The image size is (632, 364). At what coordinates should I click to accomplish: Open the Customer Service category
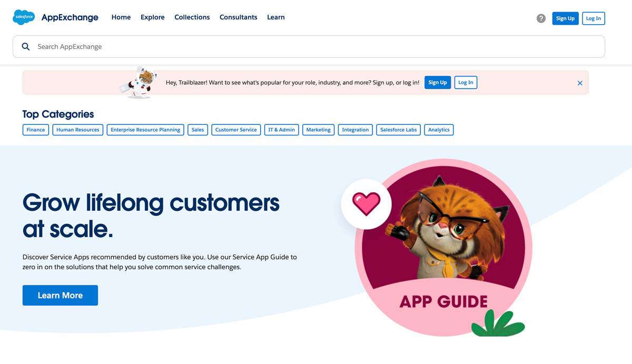pyautogui.click(x=236, y=130)
